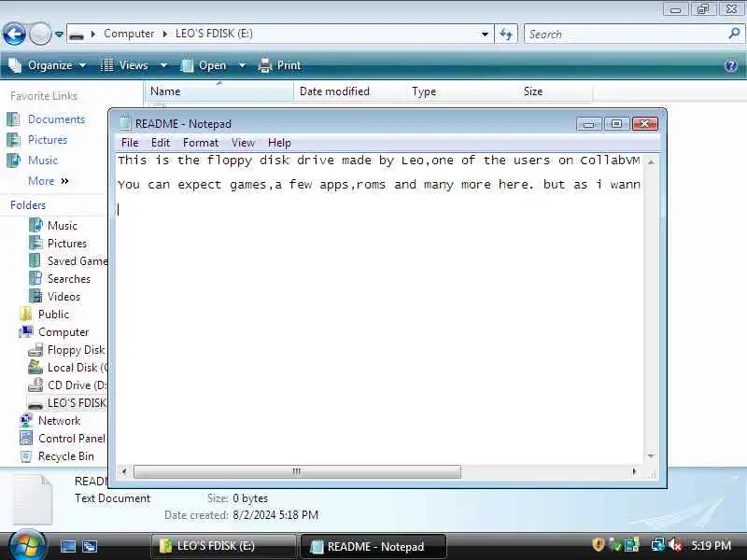Open the 5:19 PM taskbar clock
Screen dimensions: 747x560
click(x=711, y=545)
